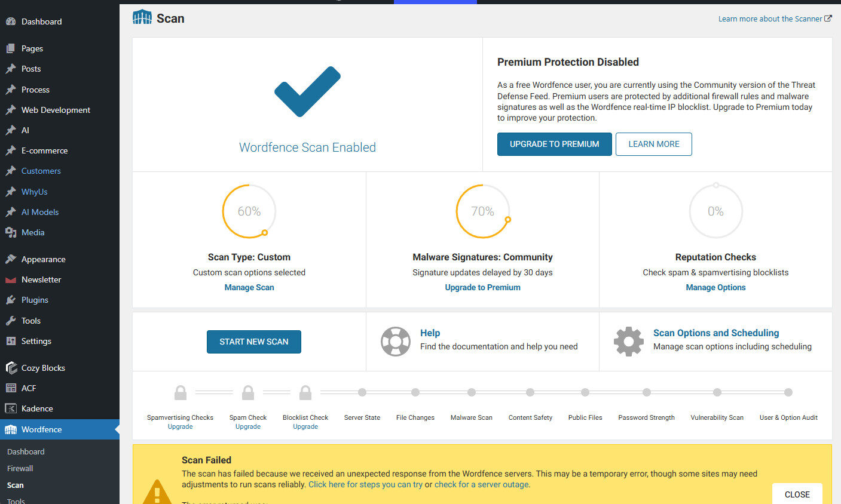Click the Newsletter envelope icon
The height and width of the screenshot is (504, 841).
point(11,279)
